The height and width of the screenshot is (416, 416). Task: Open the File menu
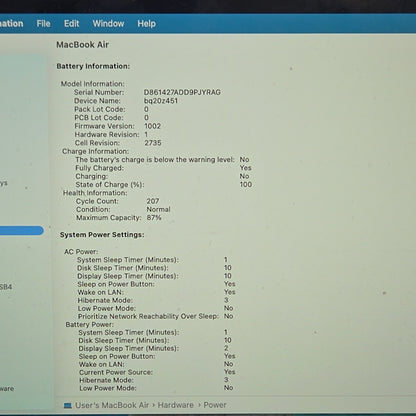43,24
